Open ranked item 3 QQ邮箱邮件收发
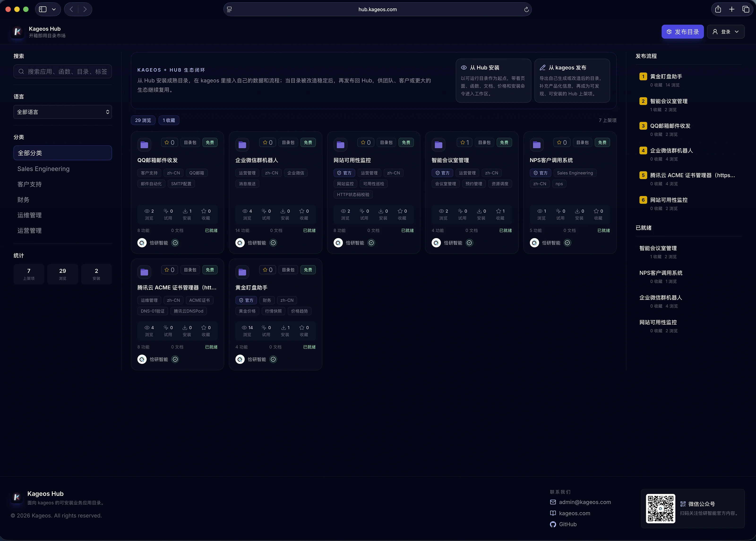Screen dimensions: 756x541 pyautogui.click(x=670, y=126)
